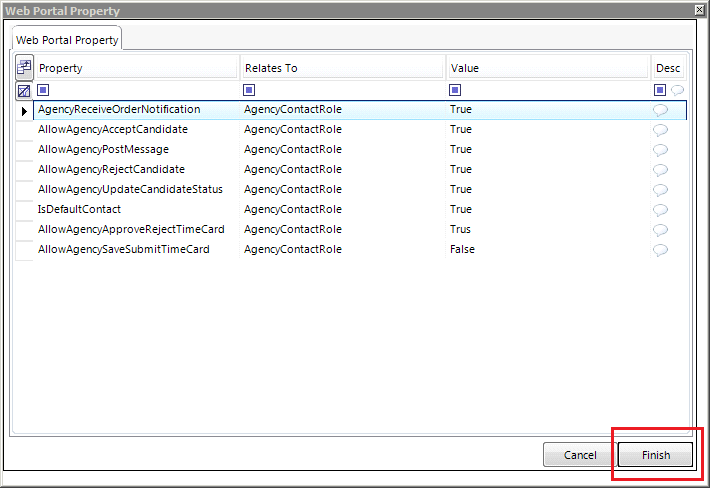Open description bubble for AllowAgencyAcceptCandidate
Image resolution: width=710 pixels, height=488 pixels.
point(660,130)
